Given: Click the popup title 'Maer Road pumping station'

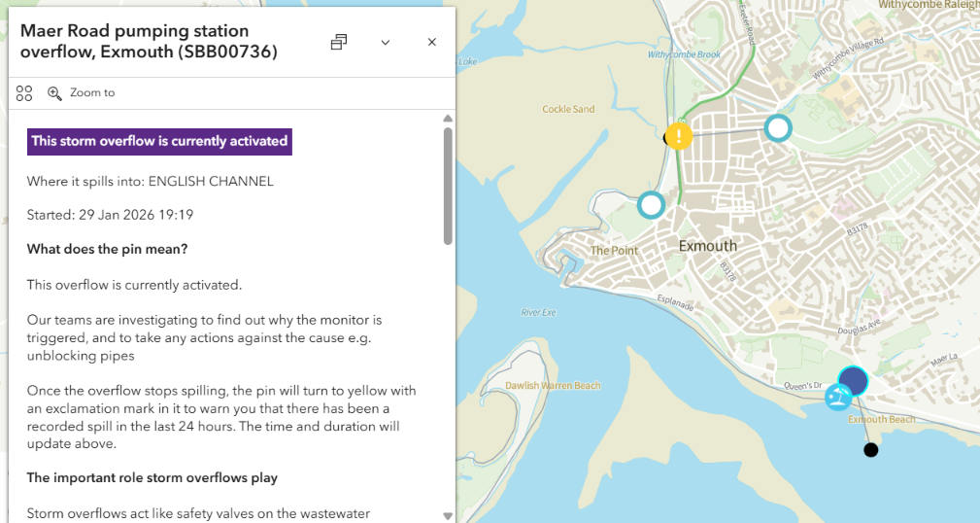Looking at the screenshot, I should click(135, 31).
